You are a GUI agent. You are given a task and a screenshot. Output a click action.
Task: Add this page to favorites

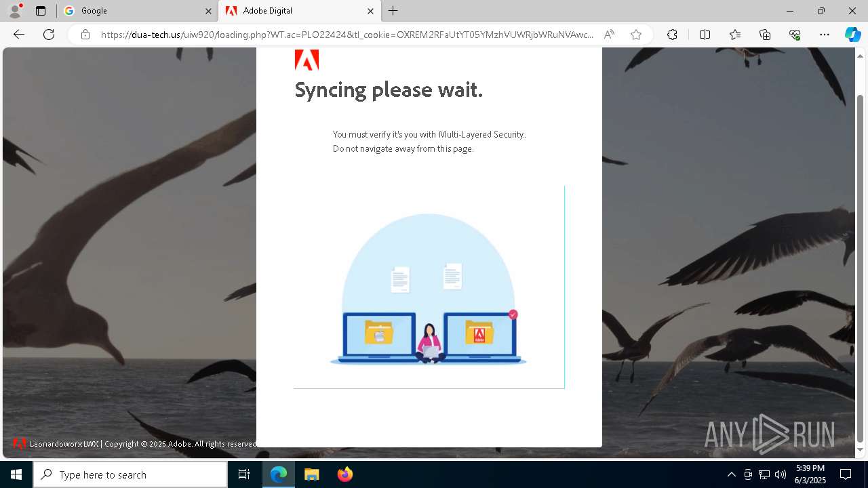click(635, 35)
